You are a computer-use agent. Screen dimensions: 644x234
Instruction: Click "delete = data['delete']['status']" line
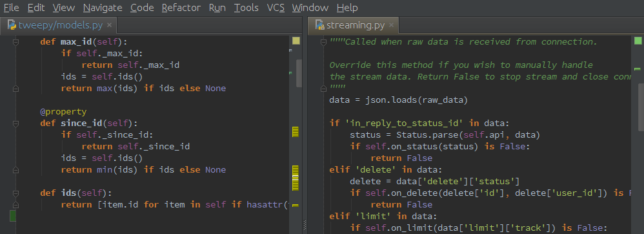(435, 182)
